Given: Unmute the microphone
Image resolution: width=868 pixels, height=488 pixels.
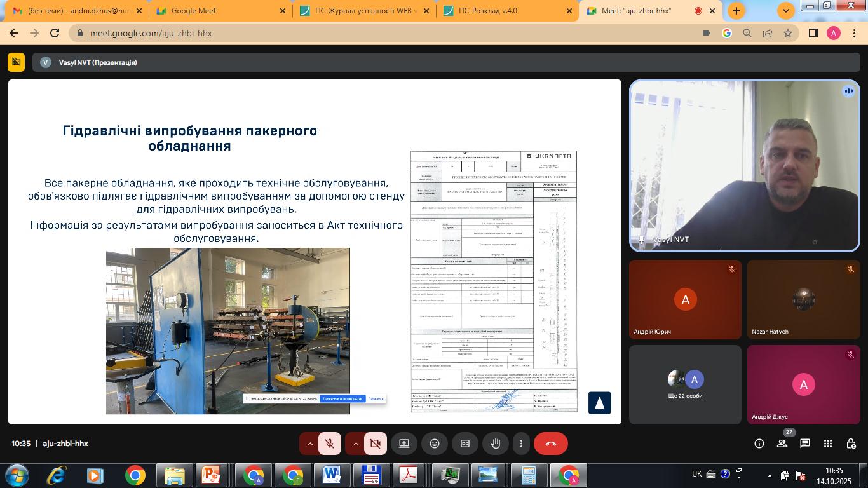Looking at the screenshot, I should coord(330,444).
